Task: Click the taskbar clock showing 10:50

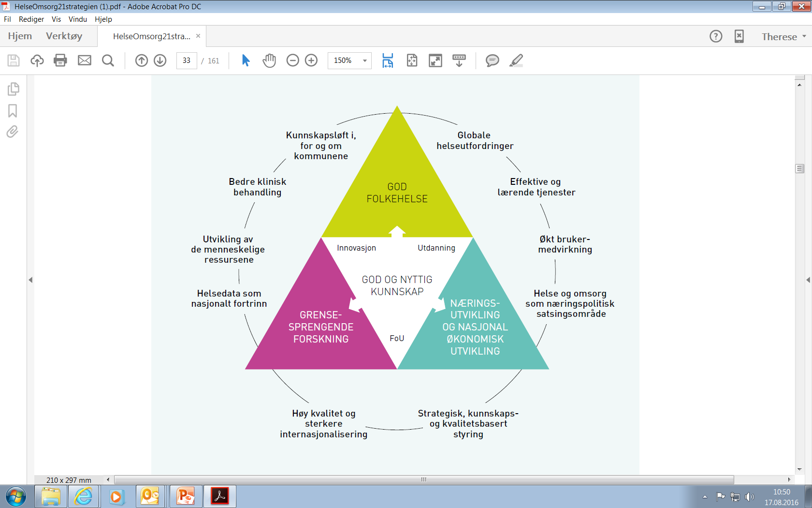Action: coord(782,497)
